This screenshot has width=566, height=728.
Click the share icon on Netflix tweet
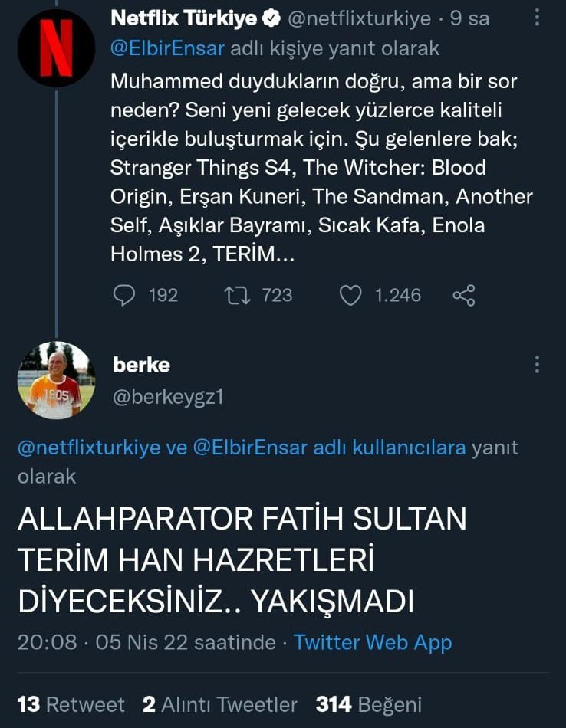click(464, 295)
